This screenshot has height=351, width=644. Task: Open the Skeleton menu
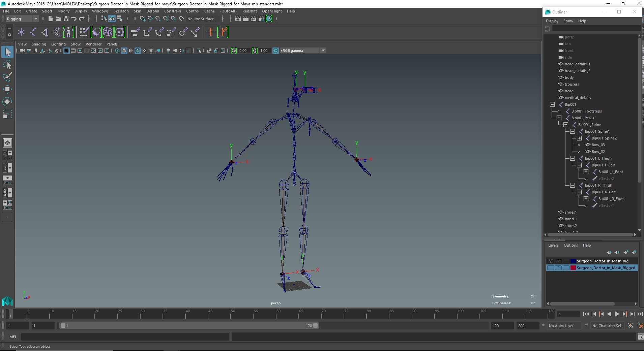[121, 11]
